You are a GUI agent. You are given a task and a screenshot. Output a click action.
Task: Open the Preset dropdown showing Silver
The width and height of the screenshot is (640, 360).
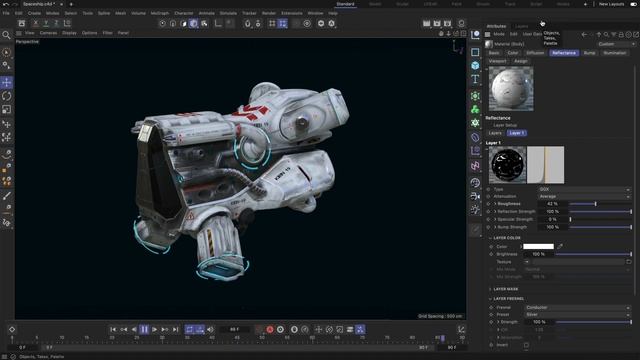click(578, 315)
